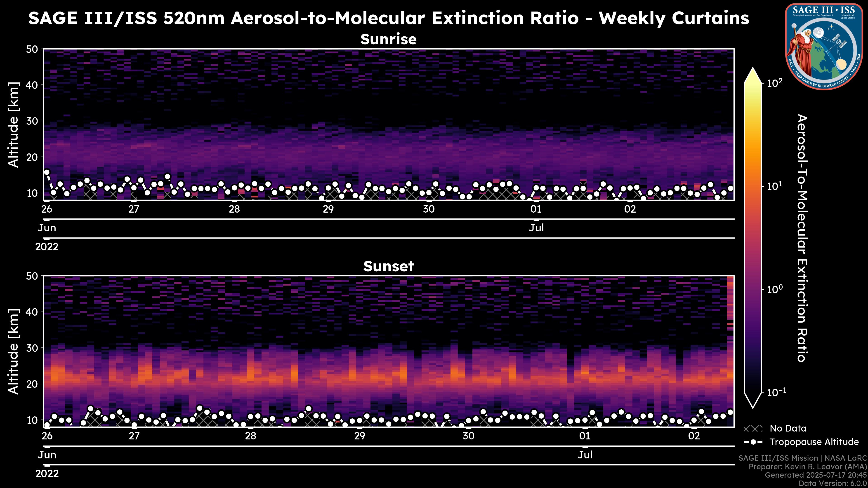Viewport: 868px width, 488px height.
Task: Click the SAGE III ISS mission logo
Action: click(824, 47)
